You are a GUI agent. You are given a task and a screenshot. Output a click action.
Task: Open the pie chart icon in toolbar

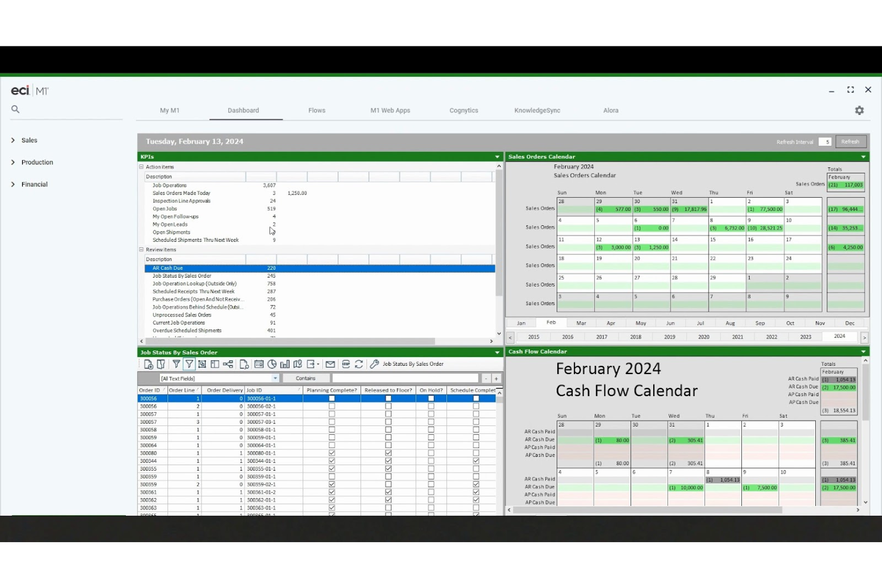pos(272,364)
